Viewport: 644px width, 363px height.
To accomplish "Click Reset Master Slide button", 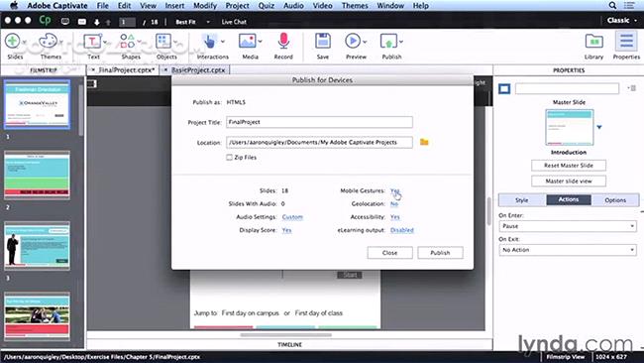I will (569, 166).
